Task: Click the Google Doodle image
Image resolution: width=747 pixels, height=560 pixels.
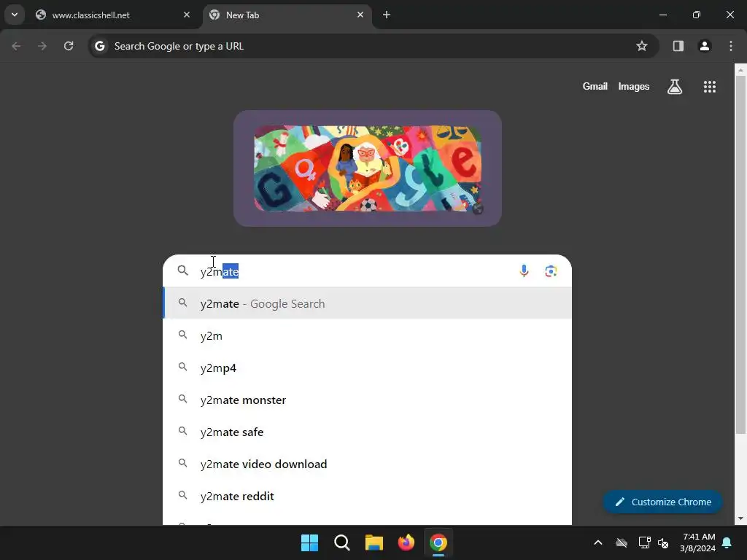Action: pyautogui.click(x=368, y=168)
